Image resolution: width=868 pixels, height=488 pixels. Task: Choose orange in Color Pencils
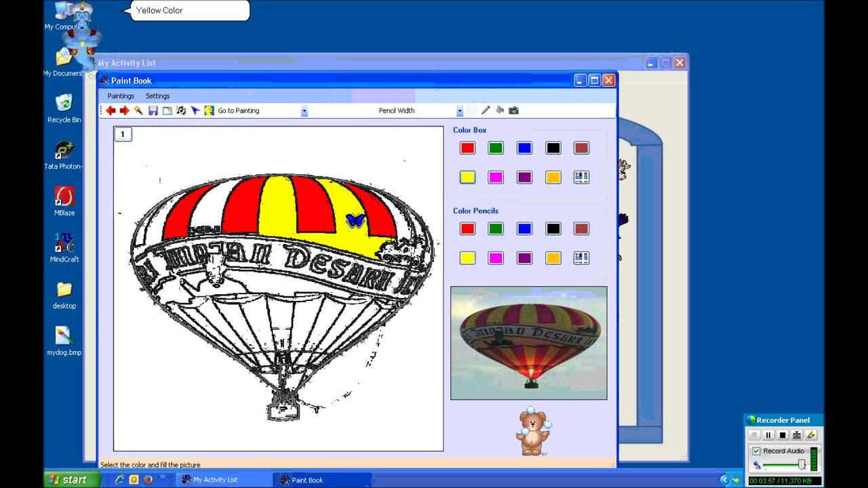click(553, 258)
